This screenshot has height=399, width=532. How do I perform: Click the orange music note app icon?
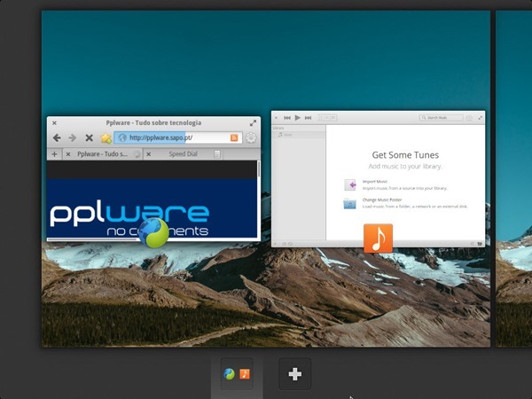tap(378, 239)
